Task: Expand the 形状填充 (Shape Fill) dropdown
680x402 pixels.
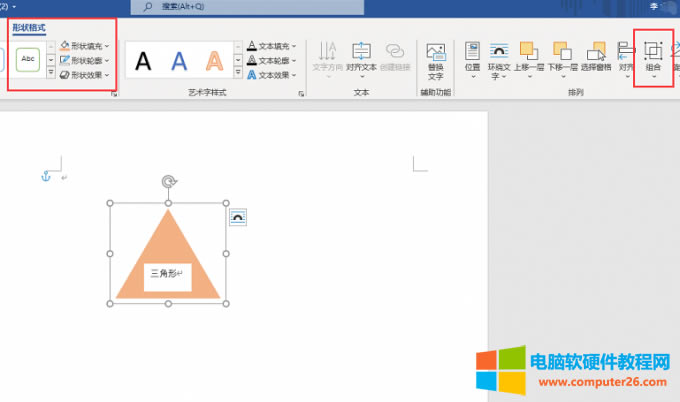Action: (85, 46)
